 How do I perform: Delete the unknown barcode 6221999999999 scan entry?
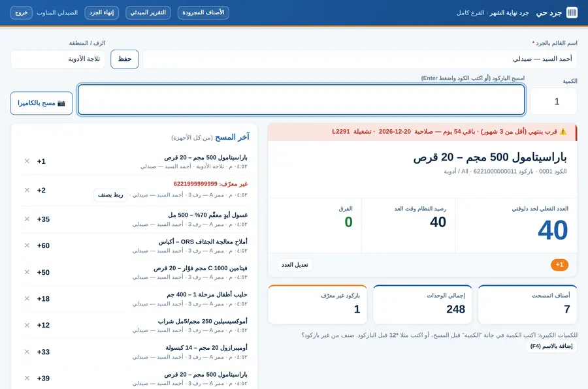[27, 190]
